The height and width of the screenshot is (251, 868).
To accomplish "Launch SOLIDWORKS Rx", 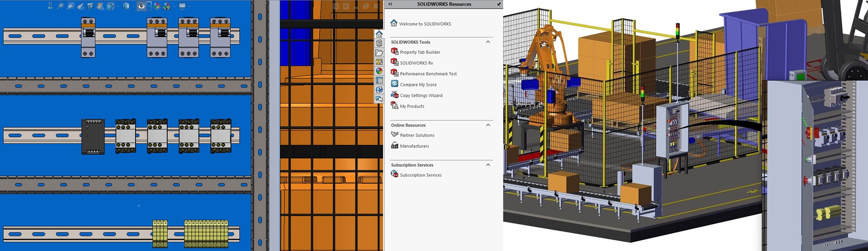I will point(411,63).
